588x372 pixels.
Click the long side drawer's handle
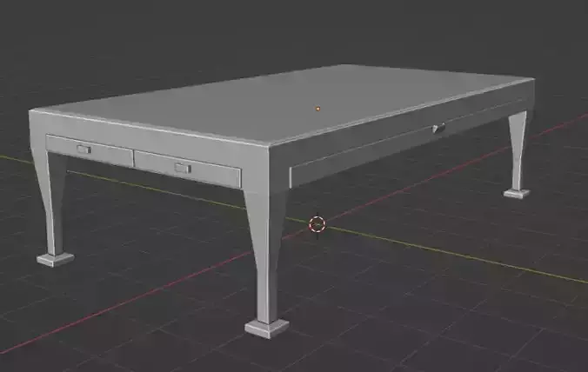[438, 128]
